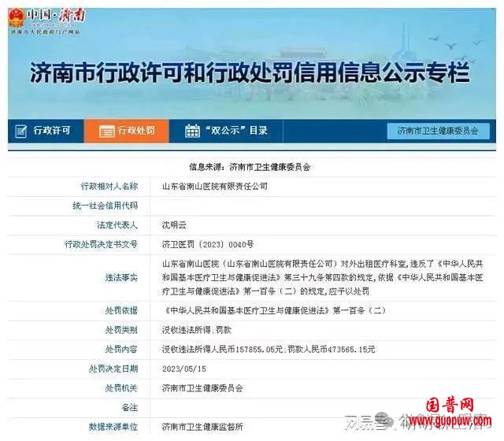Select 济卫医罚〔2023〕0040号 value
504x441 pixels.
tap(208, 245)
